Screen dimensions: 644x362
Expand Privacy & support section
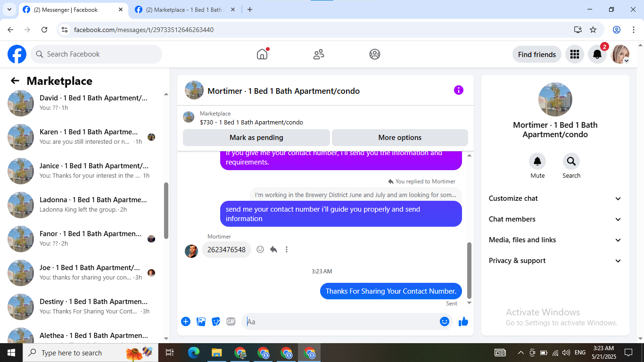pos(555,261)
